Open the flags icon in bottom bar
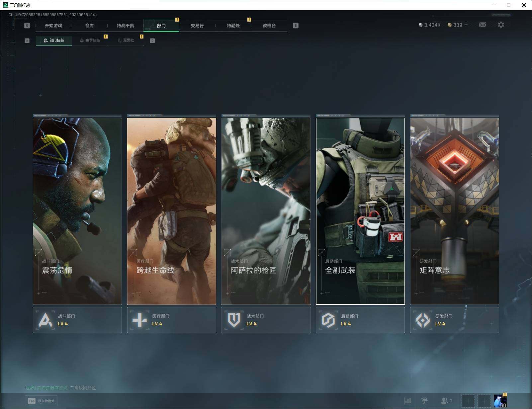The image size is (532, 409). (424, 401)
